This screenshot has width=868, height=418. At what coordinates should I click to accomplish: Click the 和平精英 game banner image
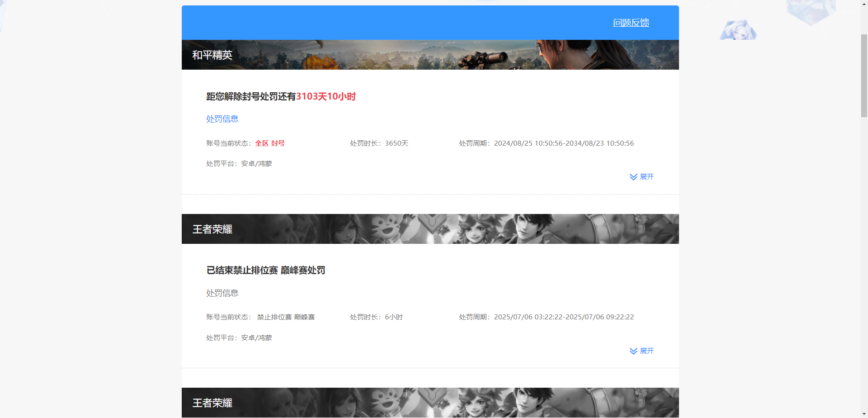pos(429,54)
